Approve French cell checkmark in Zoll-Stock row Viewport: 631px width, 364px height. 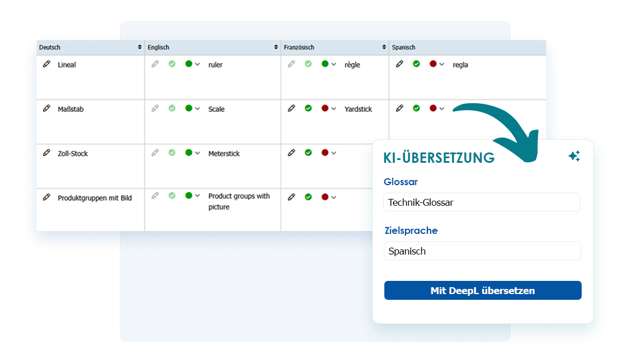tap(308, 152)
